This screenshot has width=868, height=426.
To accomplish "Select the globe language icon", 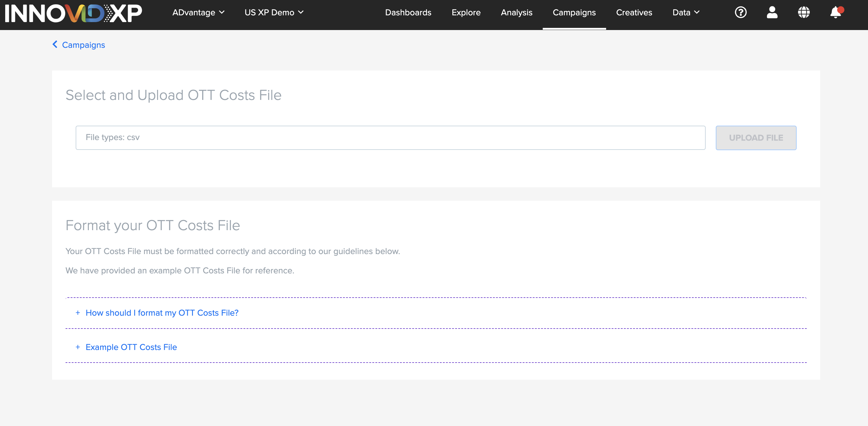I will click(x=804, y=12).
